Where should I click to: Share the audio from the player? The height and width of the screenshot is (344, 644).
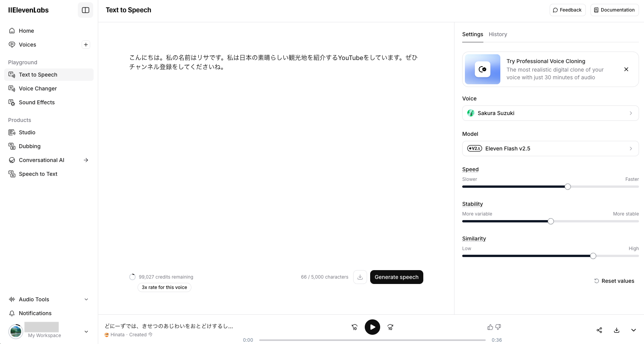[x=599, y=330]
